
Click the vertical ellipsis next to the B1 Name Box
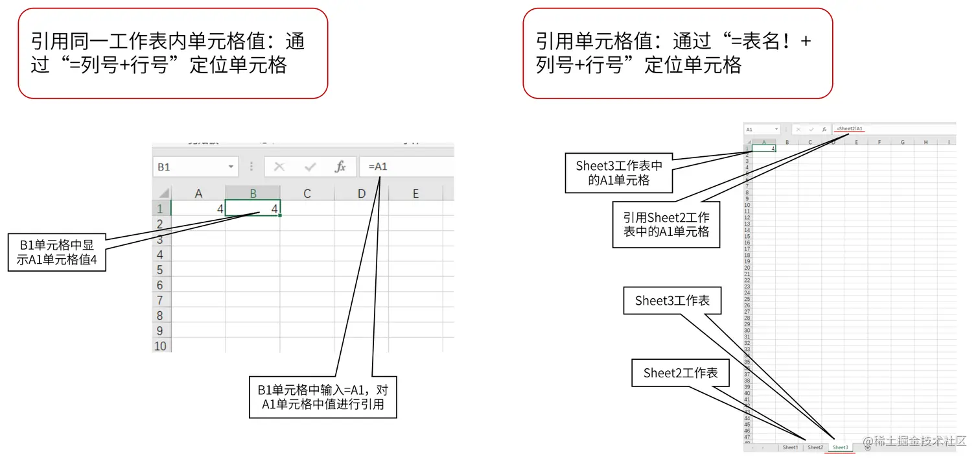click(251, 167)
